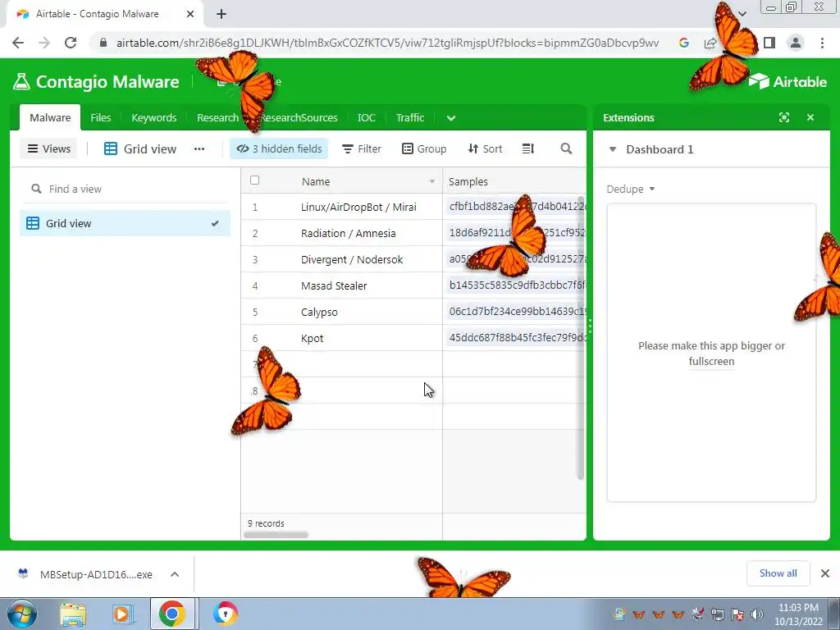Image resolution: width=840 pixels, height=630 pixels.
Task: Close the downloads bar
Action: point(825,573)
